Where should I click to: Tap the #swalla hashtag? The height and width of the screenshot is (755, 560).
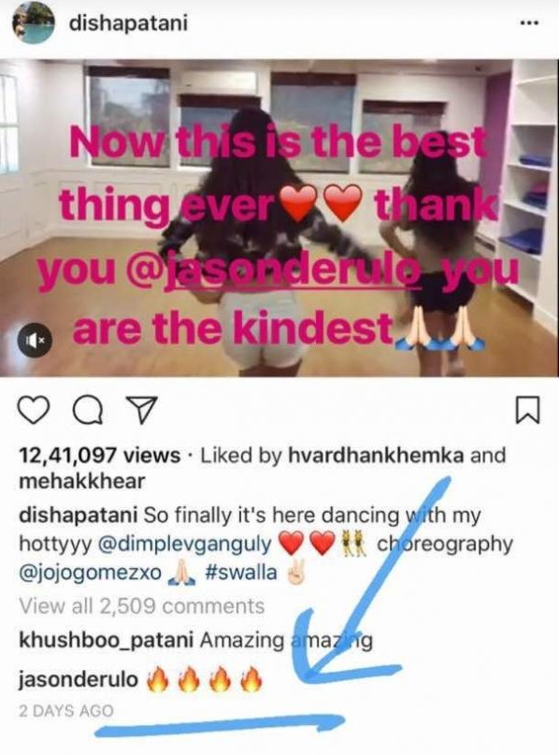[x=241, y=573]
